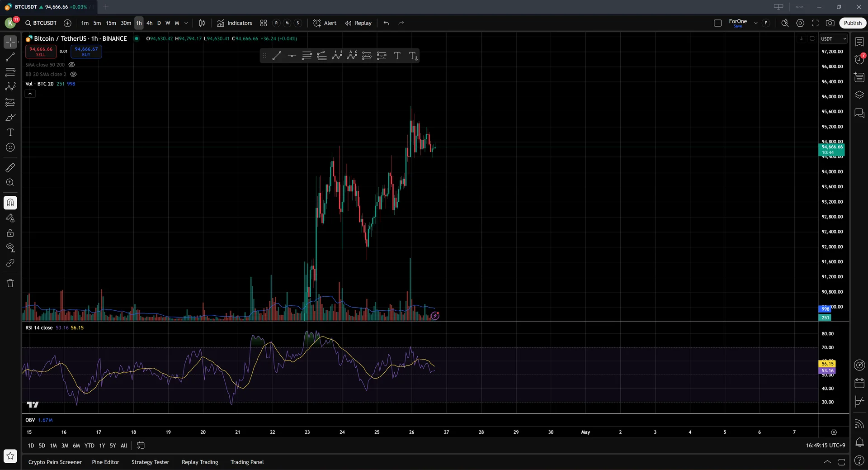The width and height of the screenshot is (868, 470).
Task: Toggle the M circle button in top toolbar
Action: (x=287, y=23)
